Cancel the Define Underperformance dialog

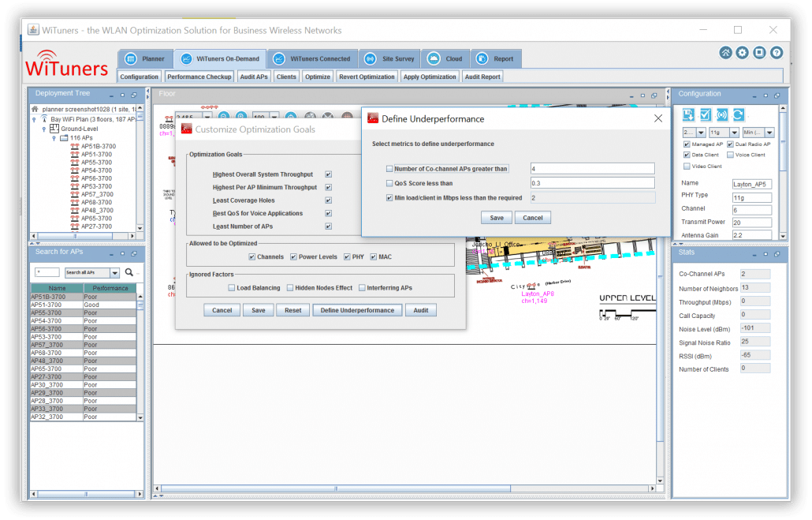[x=532, y=218]
